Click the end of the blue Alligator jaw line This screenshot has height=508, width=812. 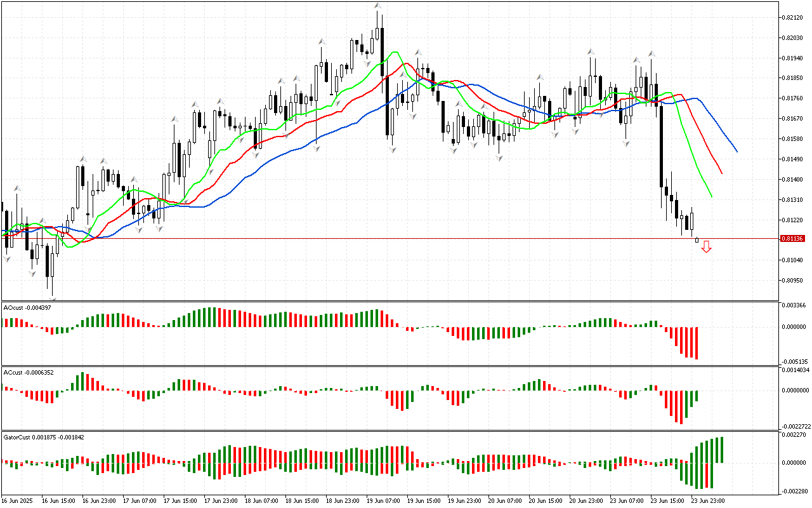tap(737, 151)
